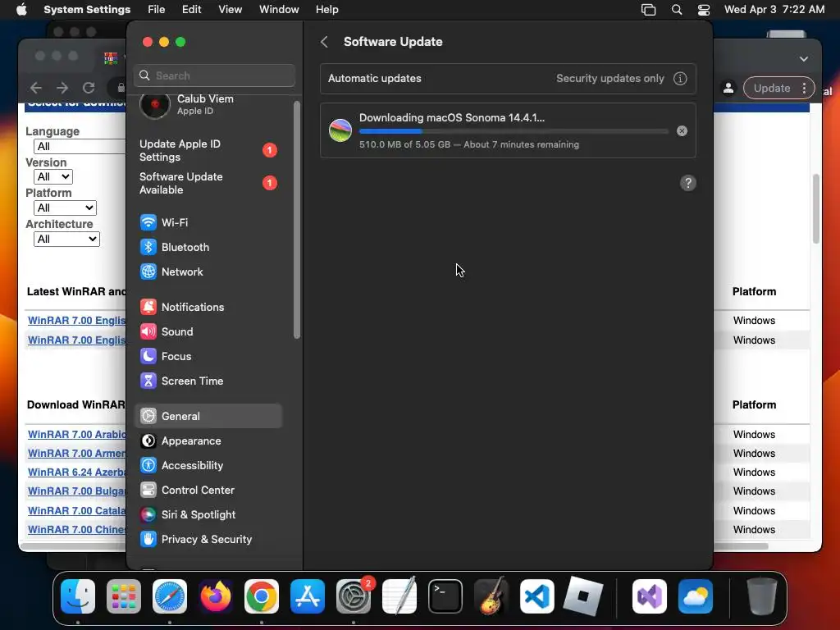Open Launchpad from the Dock
Viewport: 840px width, 630px height.
click(124, 596)
